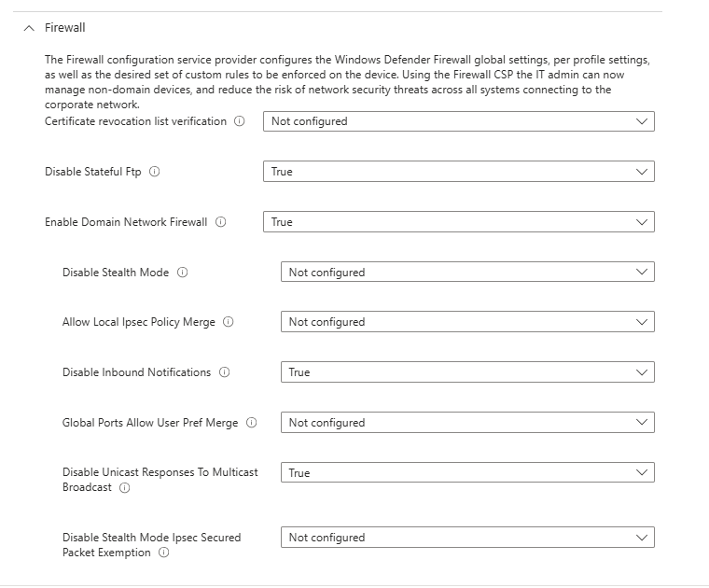
Task: Open Disable Unicast Responses To Multicast Broadcast dropdown
Action: tap(467, 472)
